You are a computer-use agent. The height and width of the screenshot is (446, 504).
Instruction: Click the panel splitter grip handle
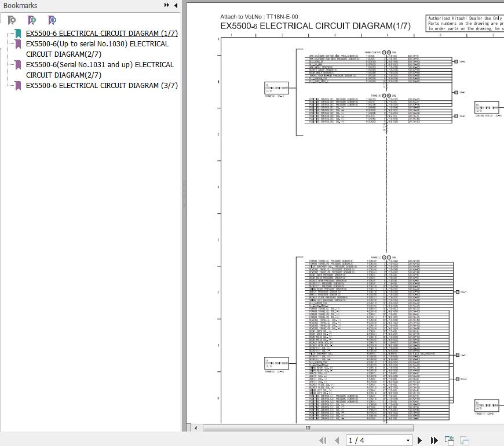pyautogui.click(x=184, y=193)
